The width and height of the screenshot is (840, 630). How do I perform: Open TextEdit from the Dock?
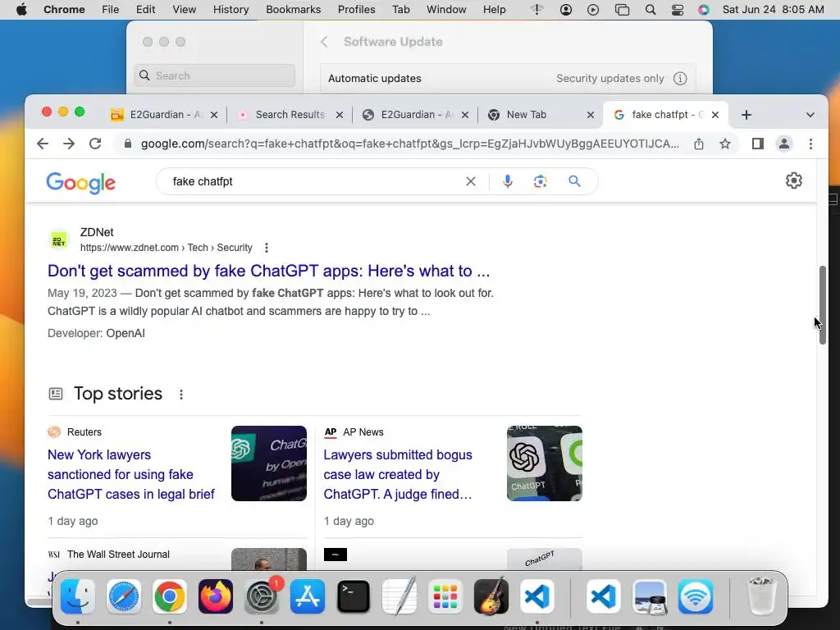[399, 596]
